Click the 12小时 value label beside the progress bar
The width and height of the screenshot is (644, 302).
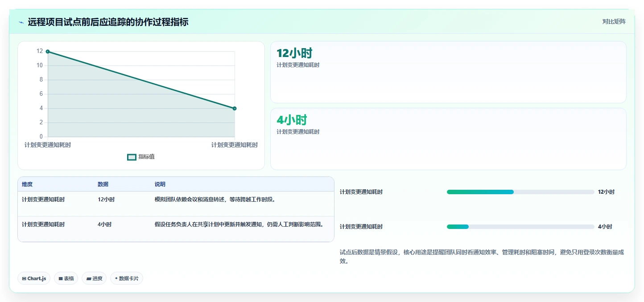[606, 192]
